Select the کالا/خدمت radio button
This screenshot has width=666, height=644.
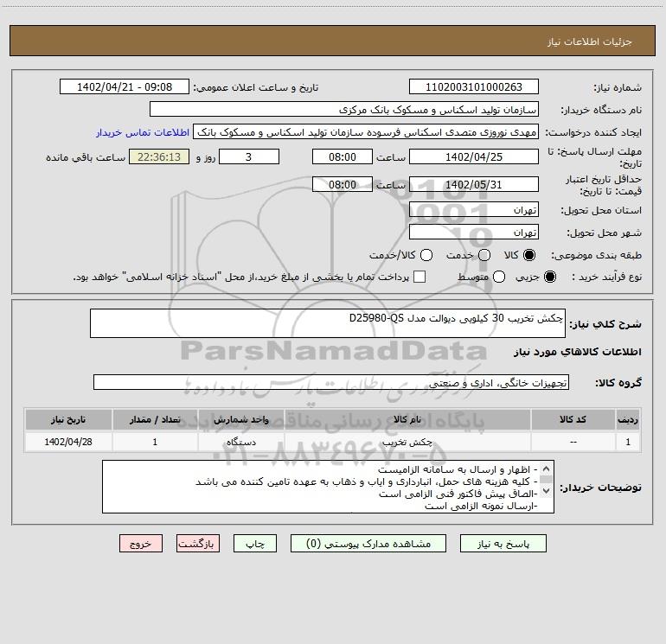(x=426, y=255)
